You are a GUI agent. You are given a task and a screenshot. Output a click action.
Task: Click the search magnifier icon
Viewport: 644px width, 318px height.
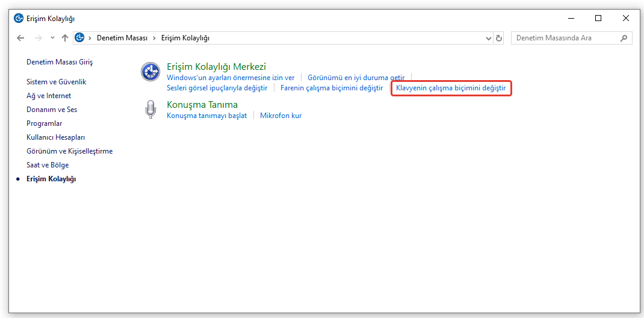624,38
